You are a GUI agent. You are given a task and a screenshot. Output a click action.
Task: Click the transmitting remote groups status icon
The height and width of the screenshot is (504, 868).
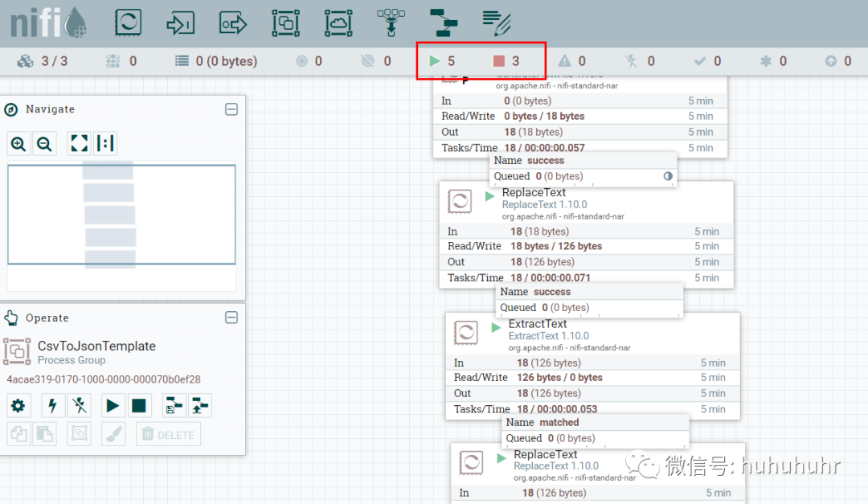(x=301, y=61)
